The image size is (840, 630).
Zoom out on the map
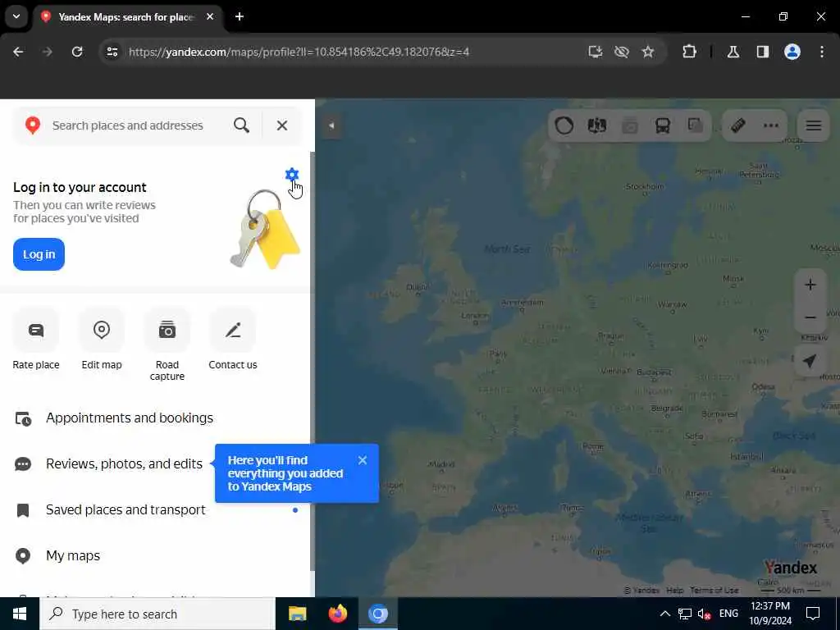(810, 317)
